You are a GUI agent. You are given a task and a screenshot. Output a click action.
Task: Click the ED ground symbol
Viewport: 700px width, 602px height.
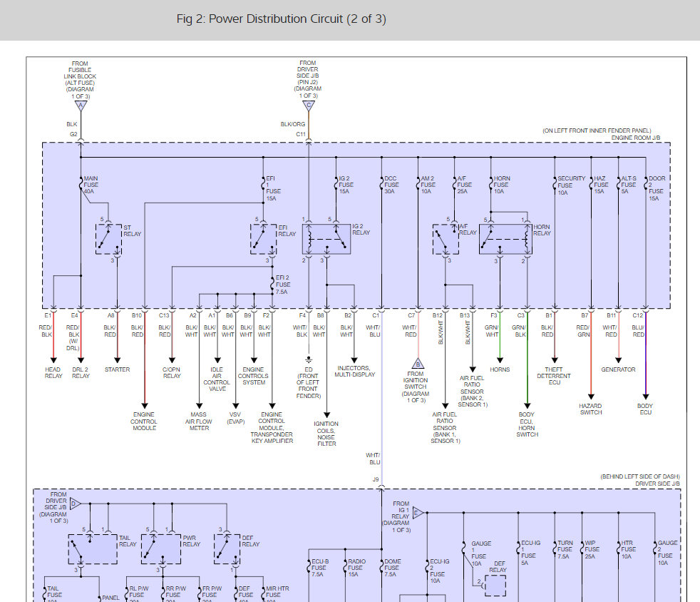click(309, 359)
